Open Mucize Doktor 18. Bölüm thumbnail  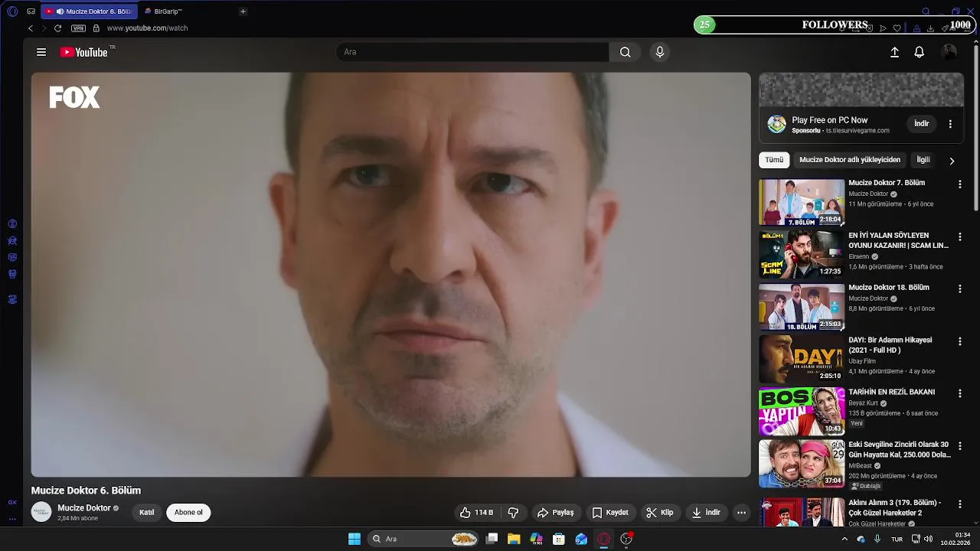[x=802, y=307]
